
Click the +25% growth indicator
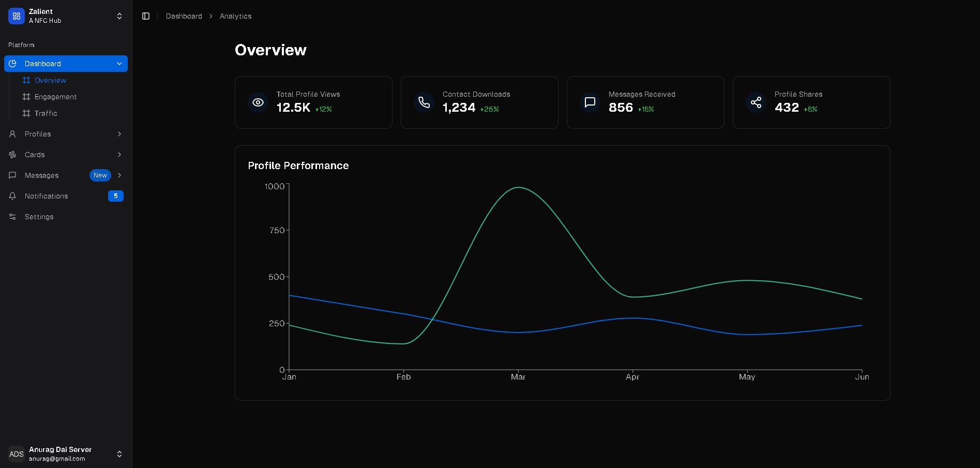[489, 109]
